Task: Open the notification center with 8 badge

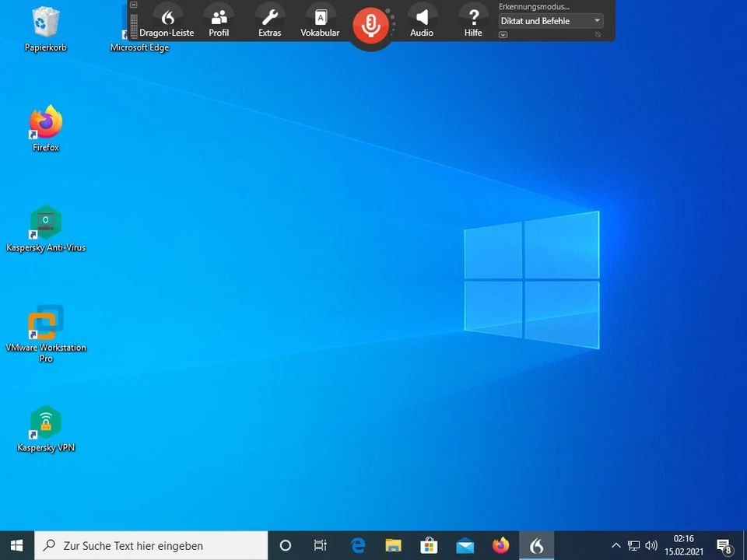Action: [724, 546]
